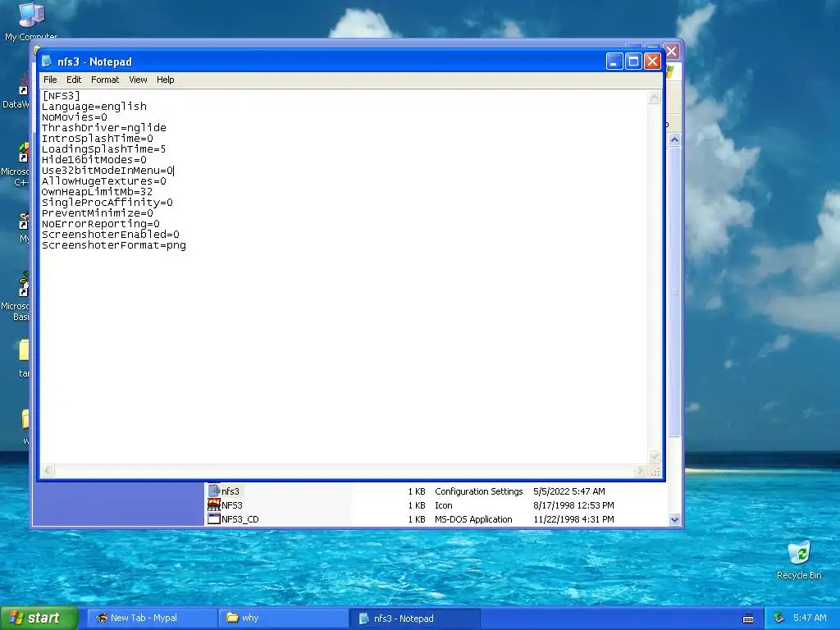Click the Configuration Settings type cell
840x630 pixels.
pyautogui.click(x=479, y=491)
